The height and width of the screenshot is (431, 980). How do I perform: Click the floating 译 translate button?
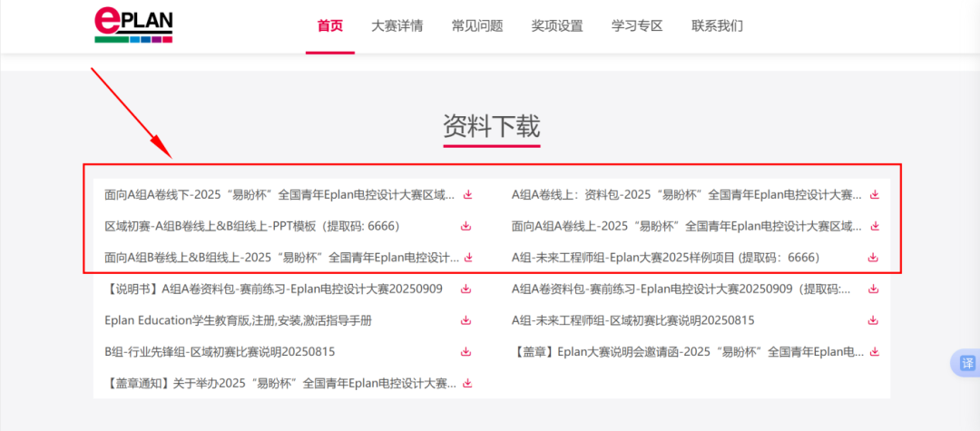click(x=965, y=363)
